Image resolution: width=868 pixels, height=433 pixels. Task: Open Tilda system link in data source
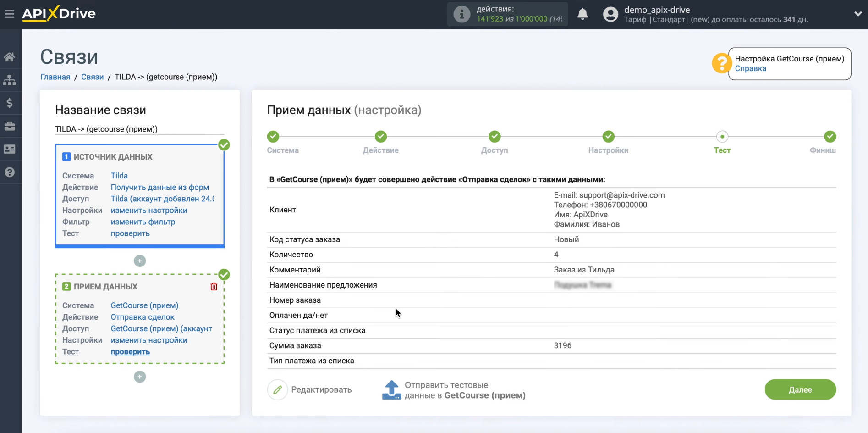(119, 176)
